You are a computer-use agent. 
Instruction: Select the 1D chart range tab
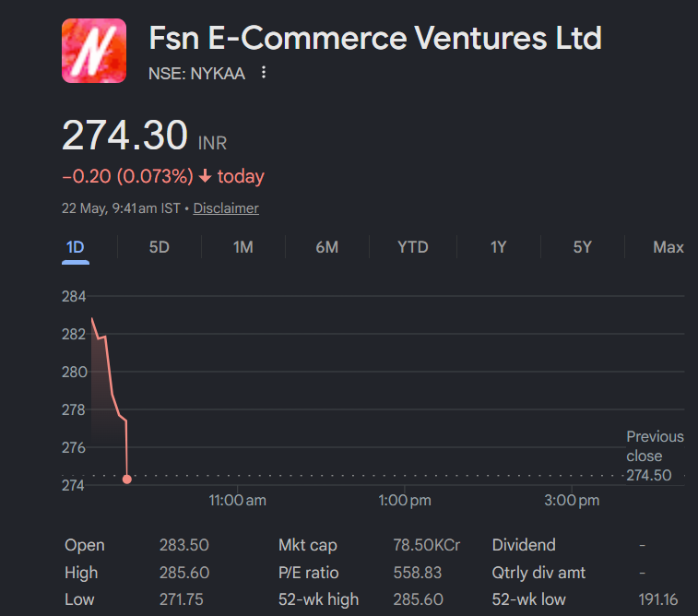click(76, 247)
